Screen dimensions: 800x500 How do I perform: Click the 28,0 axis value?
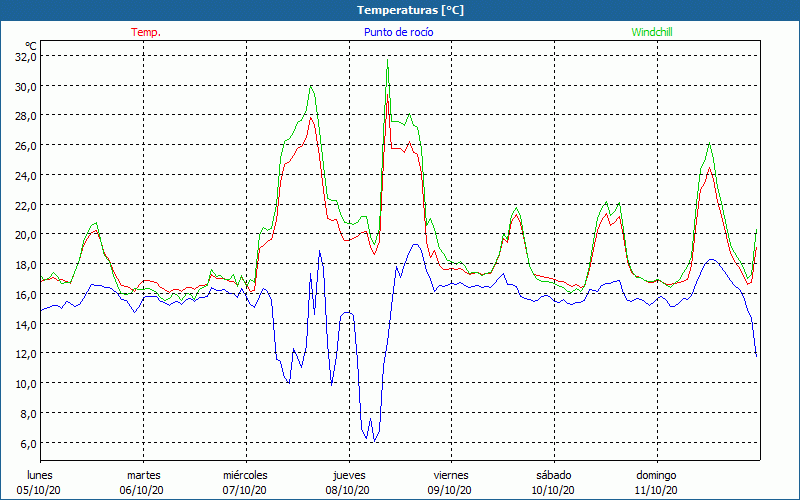coord(26,116)
